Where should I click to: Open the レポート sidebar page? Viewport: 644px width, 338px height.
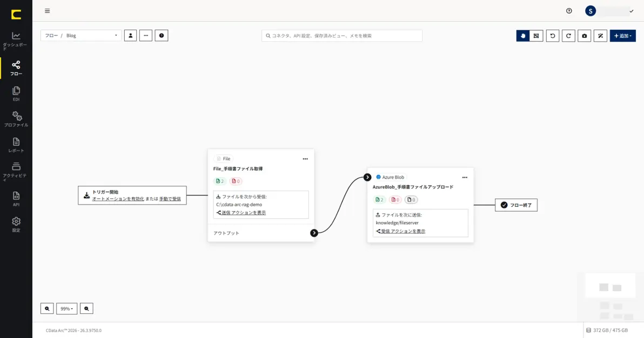[16, 145]
